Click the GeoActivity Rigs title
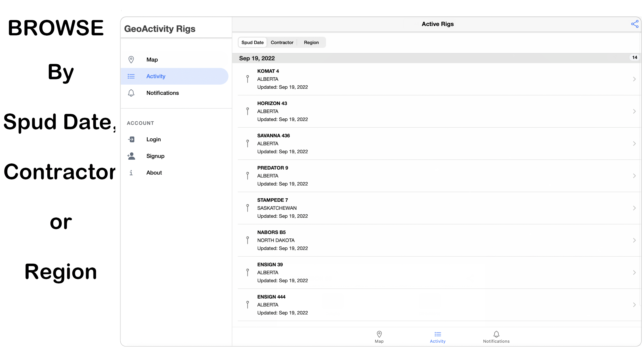The height and width of the screenshot is (362, 644). (x=160, y=29)
